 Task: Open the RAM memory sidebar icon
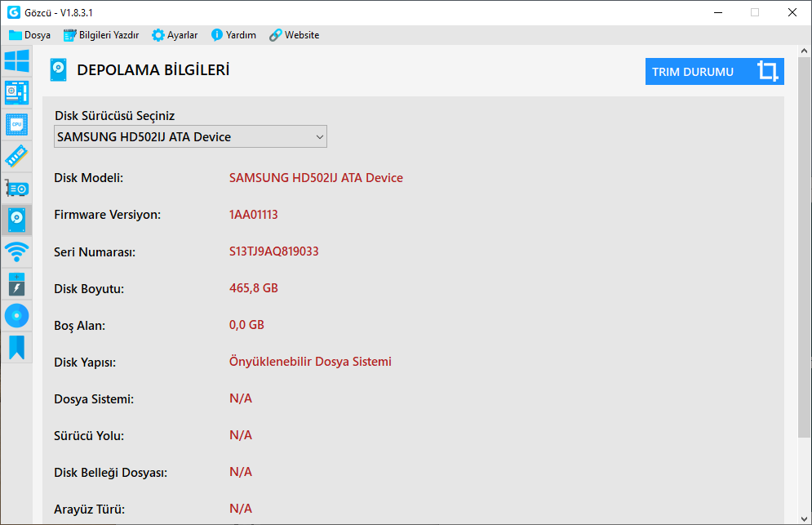point(16,157)
